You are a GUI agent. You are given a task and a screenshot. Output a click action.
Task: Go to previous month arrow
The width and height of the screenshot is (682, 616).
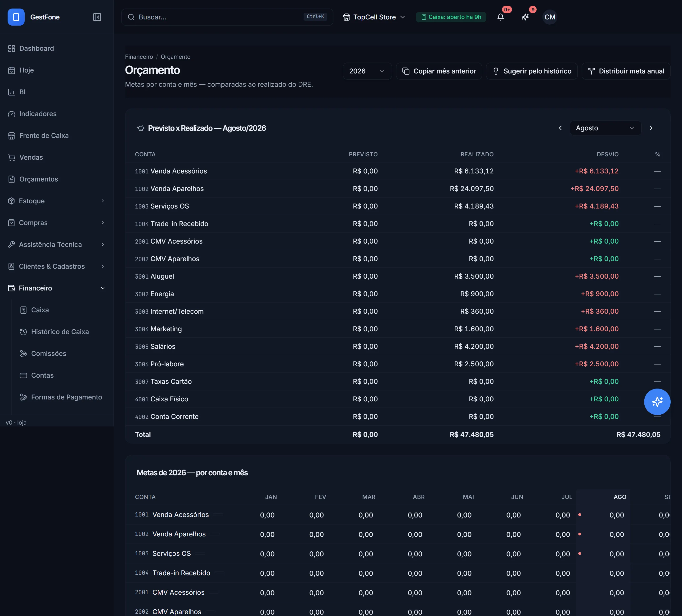561,128
